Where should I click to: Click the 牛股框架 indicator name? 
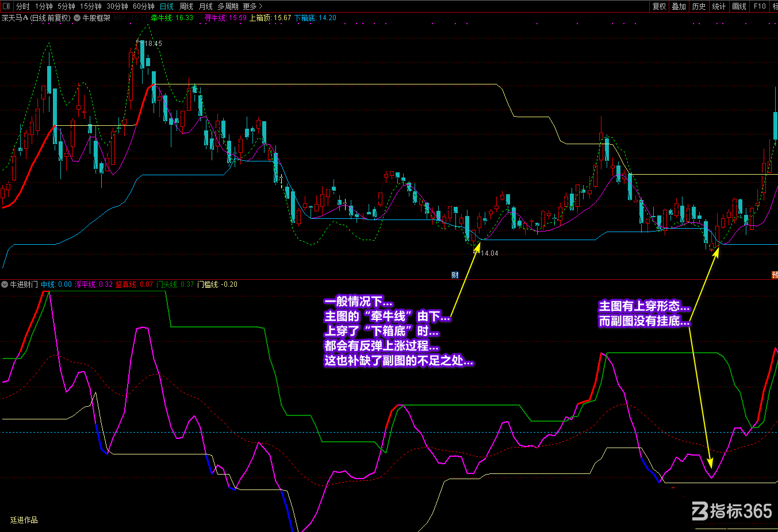point(96,18)
